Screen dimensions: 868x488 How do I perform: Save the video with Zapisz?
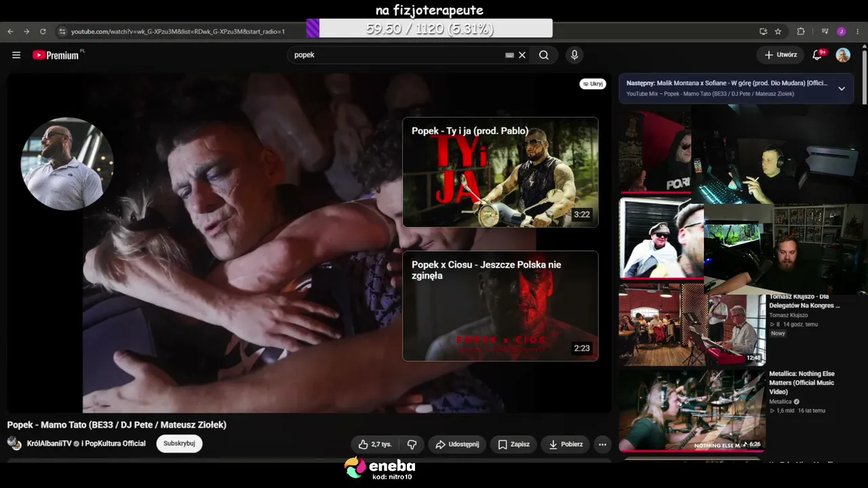[513, 445]
